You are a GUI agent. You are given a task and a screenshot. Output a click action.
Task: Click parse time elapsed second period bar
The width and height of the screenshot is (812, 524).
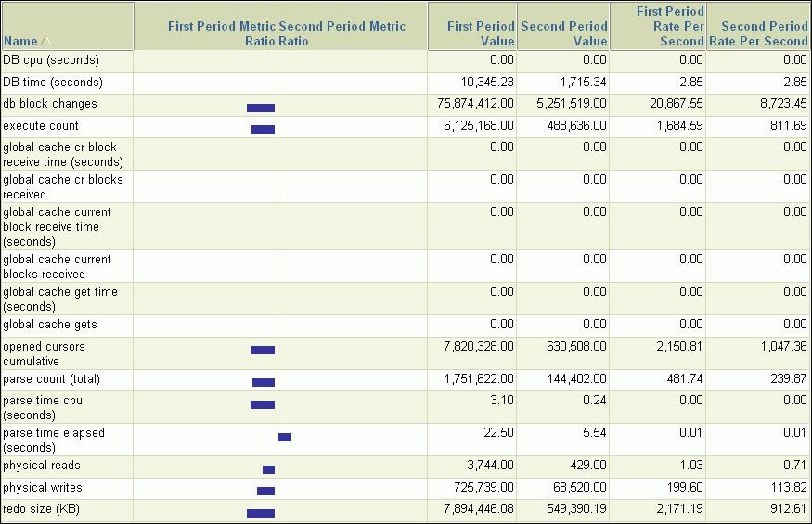point(285,437)
